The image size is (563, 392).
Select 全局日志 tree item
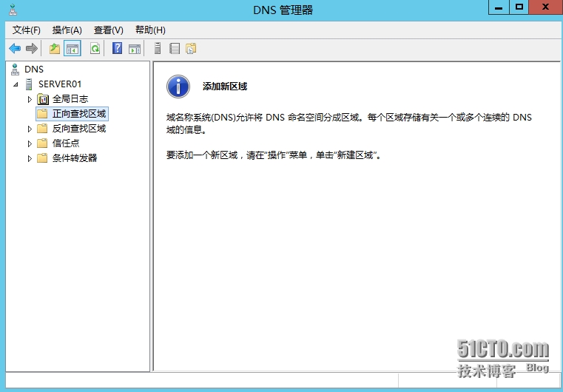[70, 98]
